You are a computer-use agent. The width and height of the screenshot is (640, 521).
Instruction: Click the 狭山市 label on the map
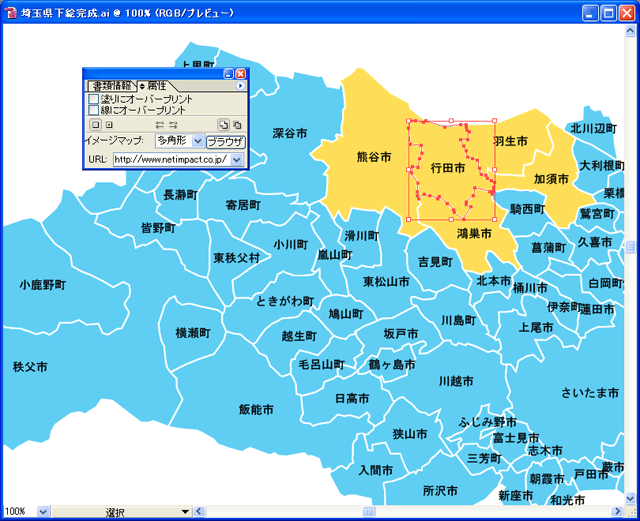point(410,434)
